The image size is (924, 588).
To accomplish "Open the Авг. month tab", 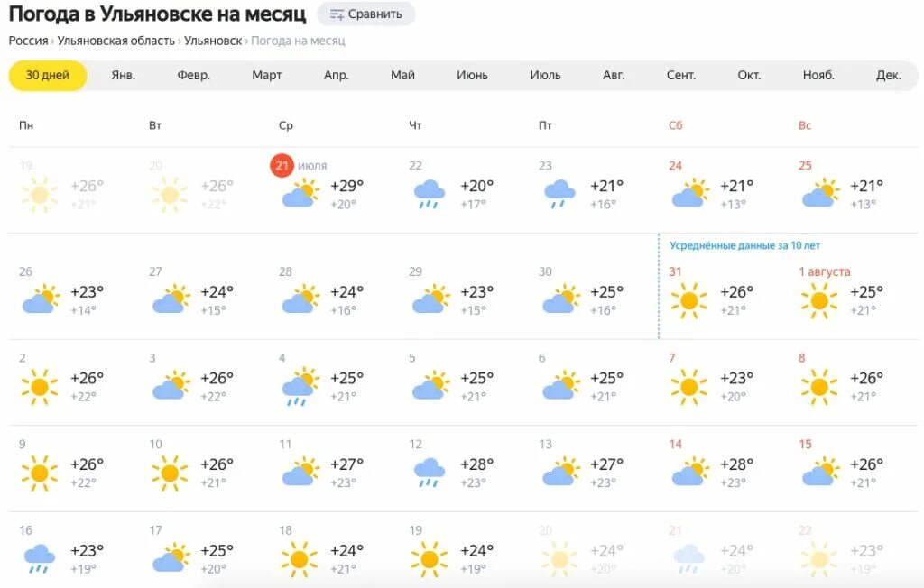I will tap(614, 76).
